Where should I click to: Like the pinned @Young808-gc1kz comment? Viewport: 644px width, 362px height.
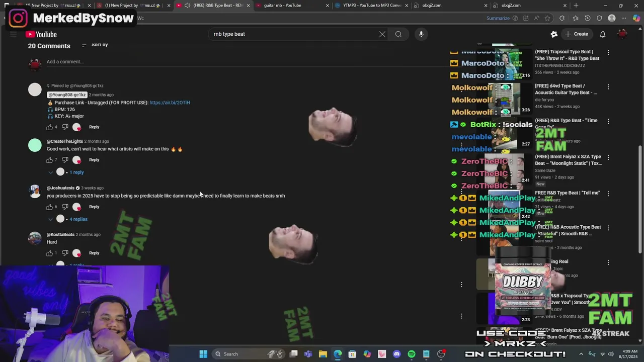pos(49,127)
